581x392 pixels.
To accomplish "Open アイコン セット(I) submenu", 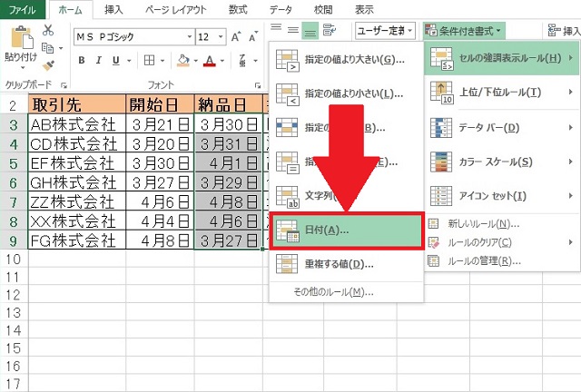I will coord(502,196).
